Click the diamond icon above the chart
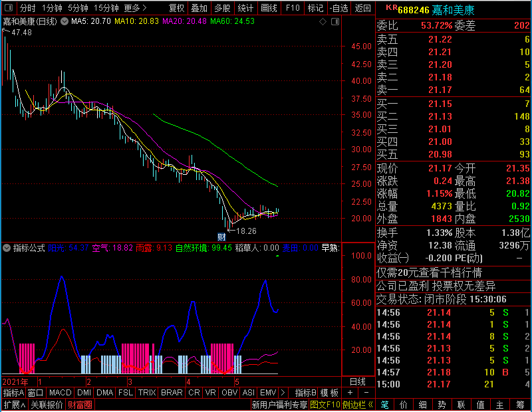532x412 pixels. pyautogui.click(x=323, y=22)
